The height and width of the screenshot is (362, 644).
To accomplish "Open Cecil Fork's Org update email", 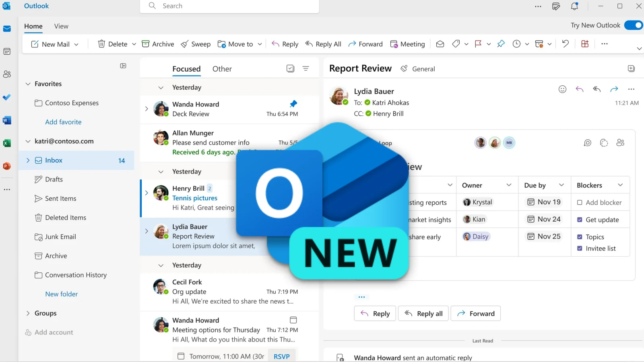I will (229, 292).
